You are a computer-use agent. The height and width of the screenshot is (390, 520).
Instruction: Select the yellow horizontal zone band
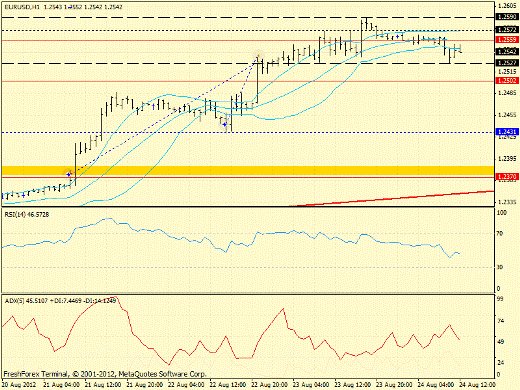(248, 171)
